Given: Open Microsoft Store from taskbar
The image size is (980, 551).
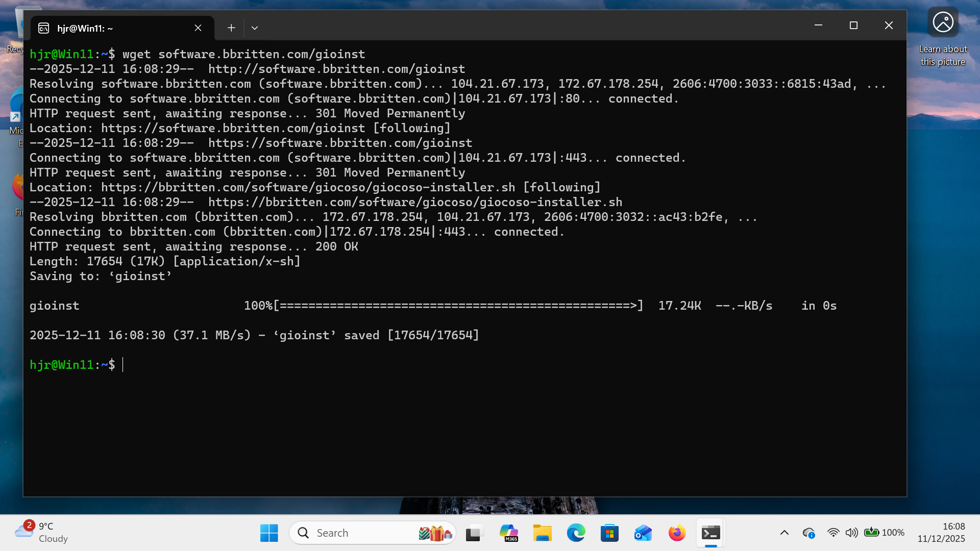Looking at the screenshot, I should 609,533.
